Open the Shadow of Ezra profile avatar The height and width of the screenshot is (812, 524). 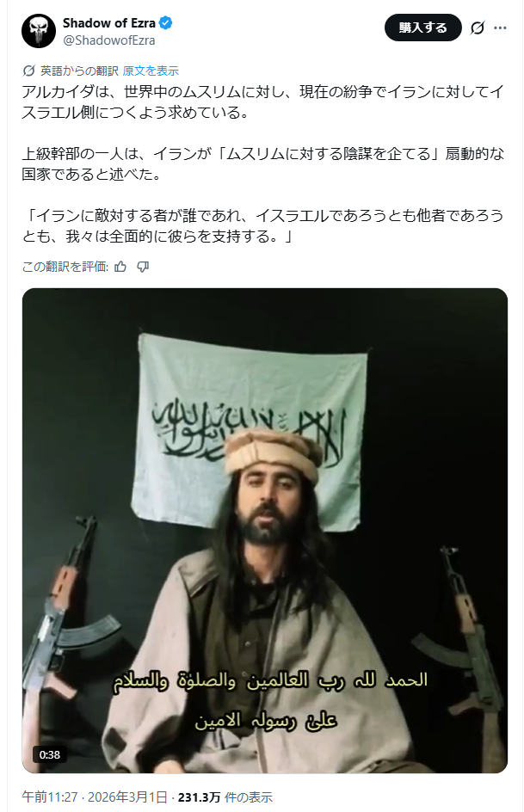point(39,31)
